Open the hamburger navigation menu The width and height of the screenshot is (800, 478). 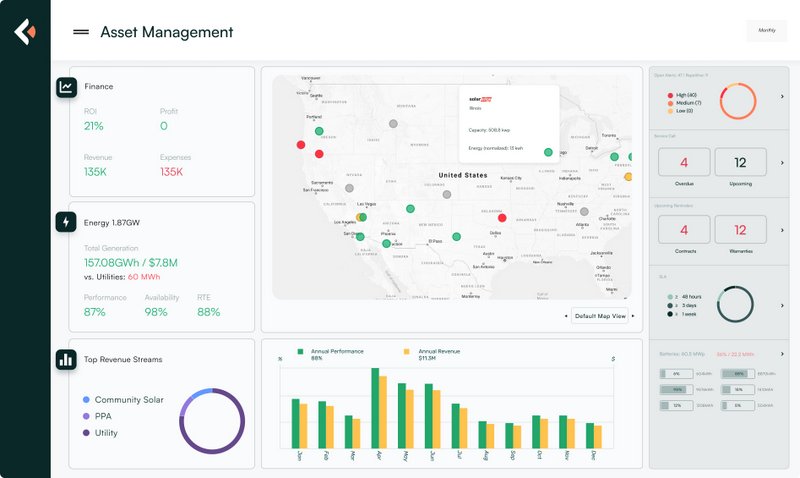pyautogui.click(x=81, y=32)
